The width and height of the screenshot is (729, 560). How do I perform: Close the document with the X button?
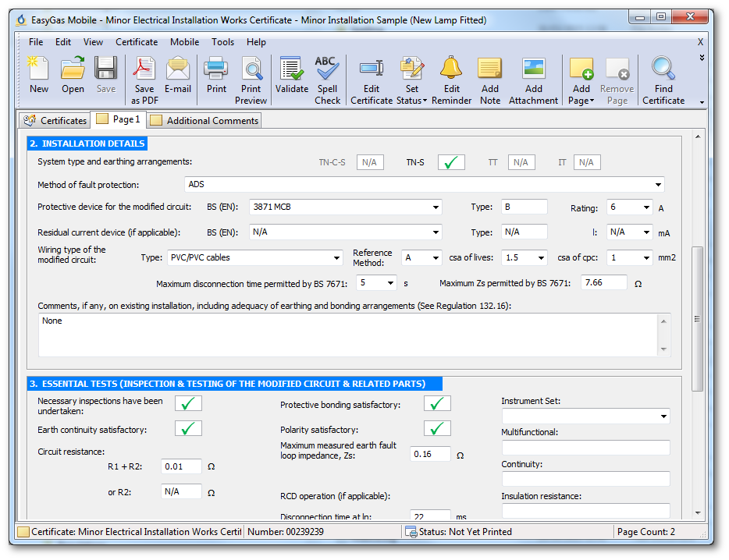(x=700, y=42)
